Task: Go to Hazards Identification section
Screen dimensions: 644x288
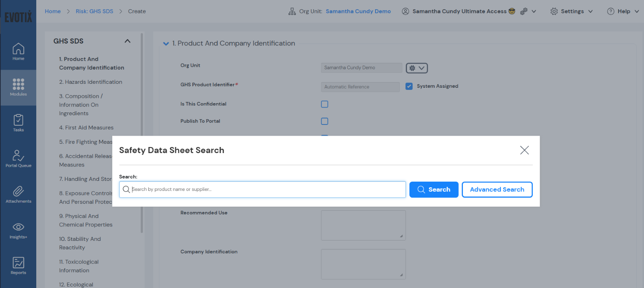Action: pos(91,82)
